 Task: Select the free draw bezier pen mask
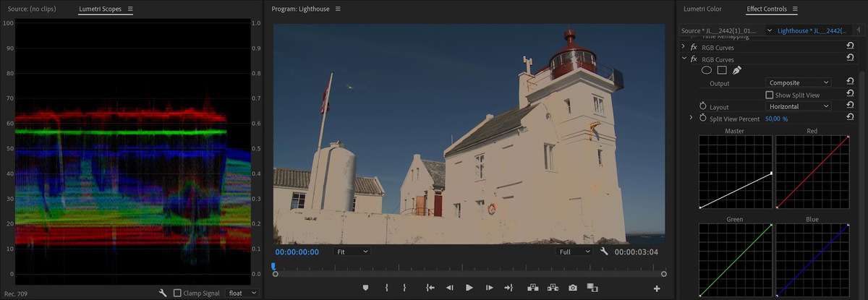(737, 70)
